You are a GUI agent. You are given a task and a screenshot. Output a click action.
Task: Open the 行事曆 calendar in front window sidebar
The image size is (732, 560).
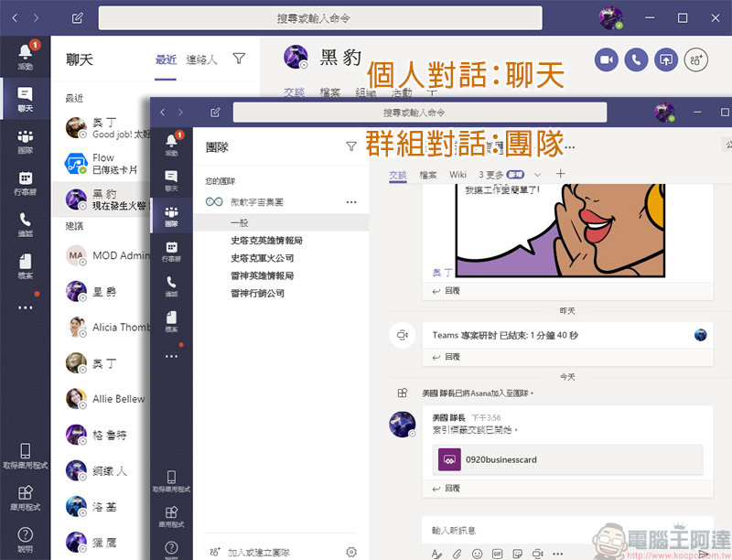coord(171,251)
